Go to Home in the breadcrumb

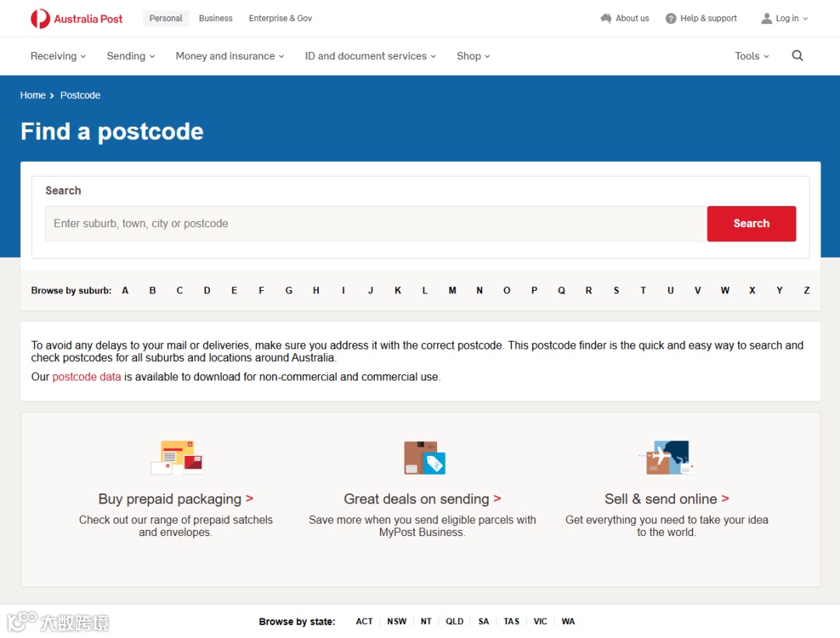pos(33,96)
